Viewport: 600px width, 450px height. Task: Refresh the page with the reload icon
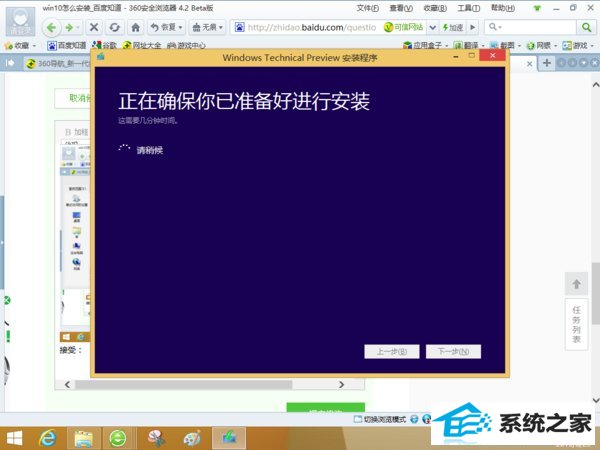114,27
